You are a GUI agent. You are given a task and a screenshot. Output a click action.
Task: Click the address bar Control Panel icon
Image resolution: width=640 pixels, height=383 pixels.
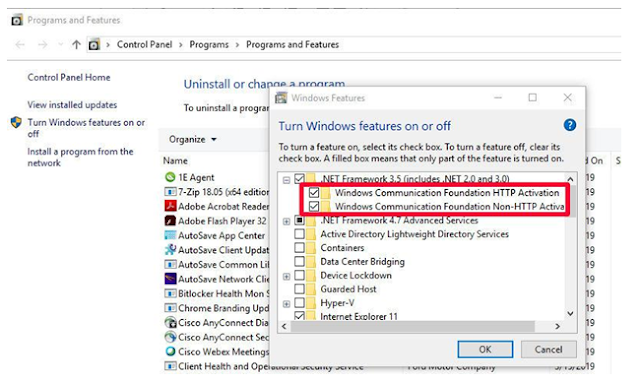pyautogui.click(x=94, y=44)
